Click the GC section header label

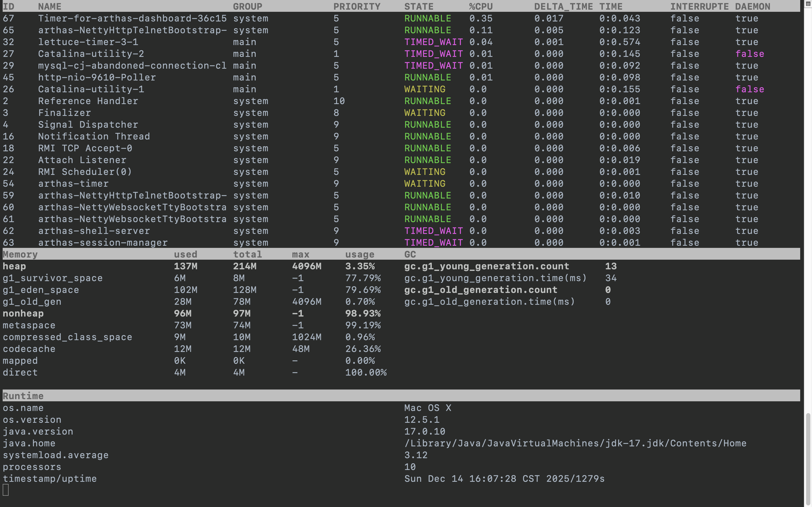(410, 254)
